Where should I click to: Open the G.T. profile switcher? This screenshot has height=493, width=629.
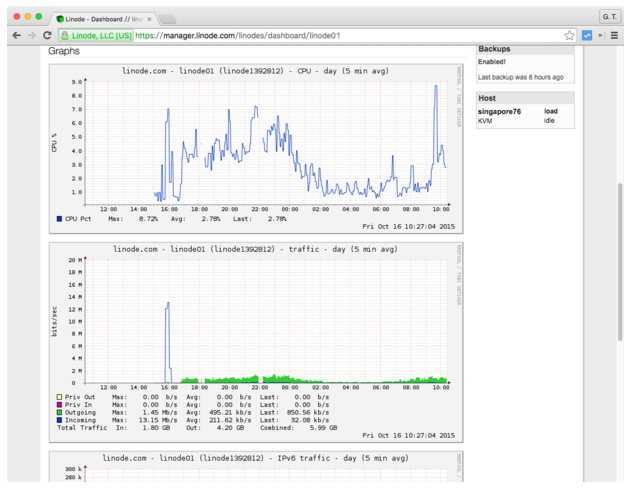tap(609, 17)
